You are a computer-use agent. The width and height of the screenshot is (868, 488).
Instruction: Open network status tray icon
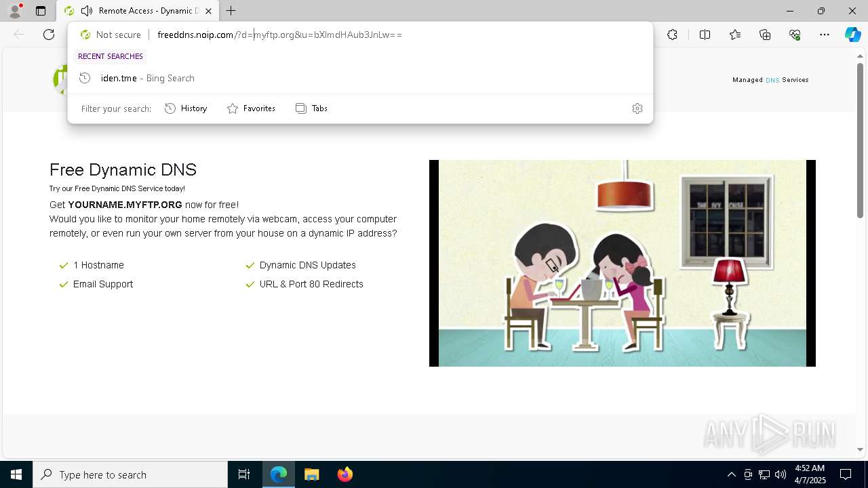click(764, 474)
